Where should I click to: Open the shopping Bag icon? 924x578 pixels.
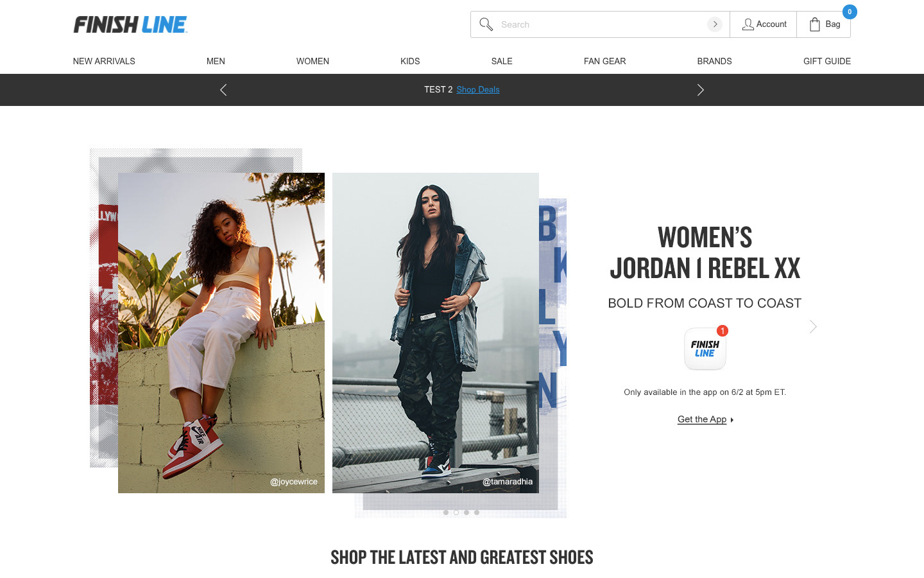[815, 24]
